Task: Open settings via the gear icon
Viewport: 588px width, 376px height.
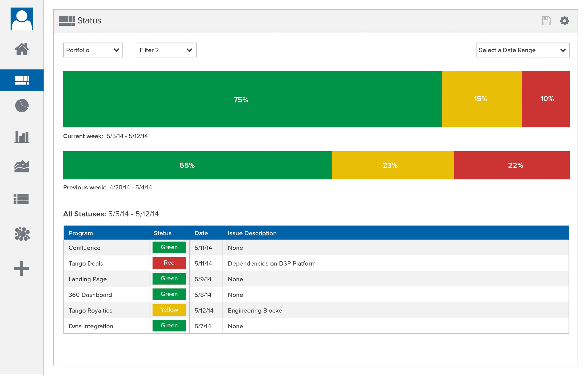Action: 564,21
